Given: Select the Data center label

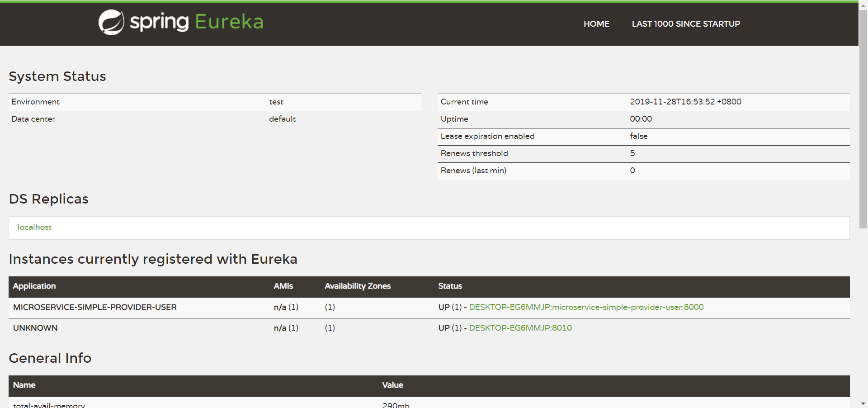Looking at the screenshot, I should click(x=33, y=119).
